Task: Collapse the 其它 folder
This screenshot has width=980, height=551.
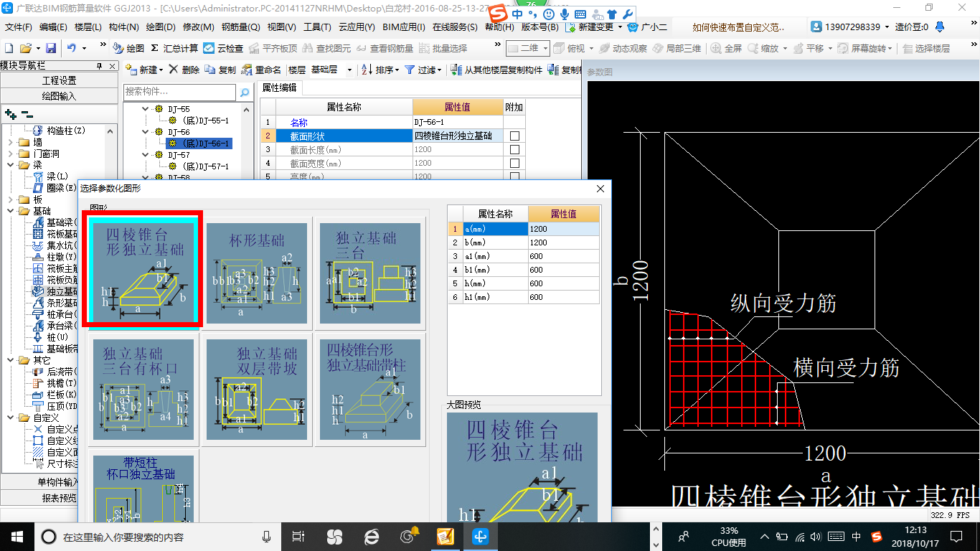Action: (10, 360)
